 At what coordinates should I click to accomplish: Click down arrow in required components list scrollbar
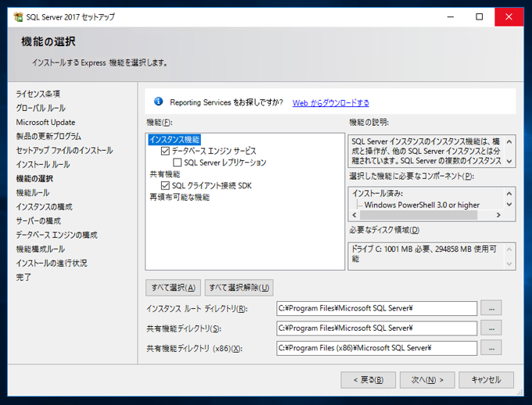click(x=509, y=204)
